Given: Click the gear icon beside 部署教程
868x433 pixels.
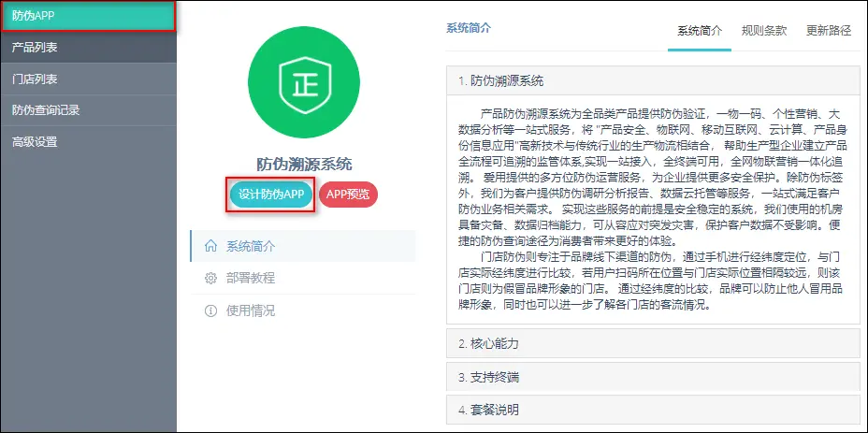Looking at the screenshot, I should point(210,278).
